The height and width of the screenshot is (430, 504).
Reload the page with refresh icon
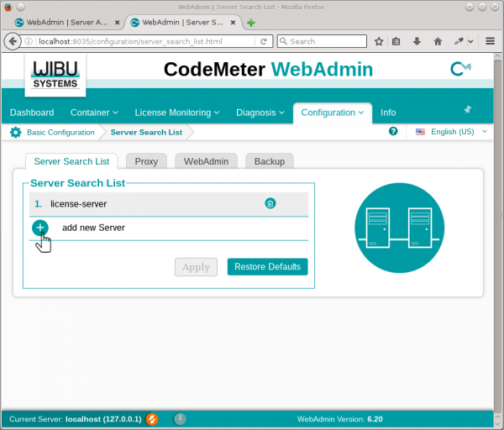(264, 41)
